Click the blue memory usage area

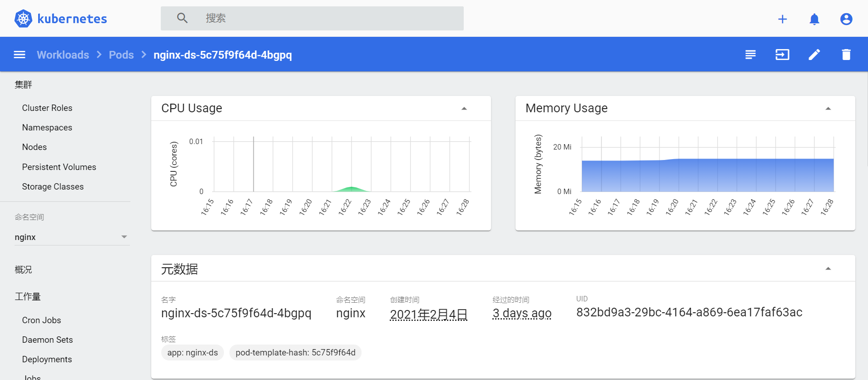(x=708, y=175)
